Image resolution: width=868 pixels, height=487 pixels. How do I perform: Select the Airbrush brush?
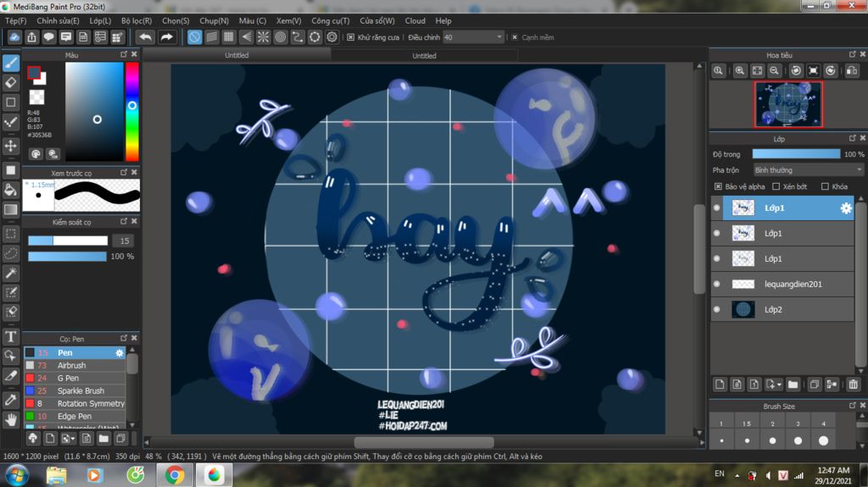[x=75, y=365]
